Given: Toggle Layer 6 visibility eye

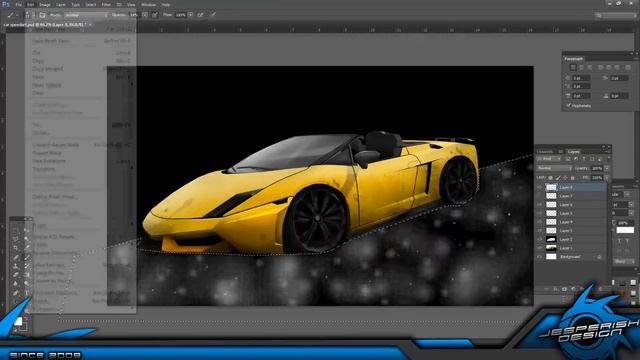Looking at the screenshot, I should pyautogui.click(x=540, y=204).
